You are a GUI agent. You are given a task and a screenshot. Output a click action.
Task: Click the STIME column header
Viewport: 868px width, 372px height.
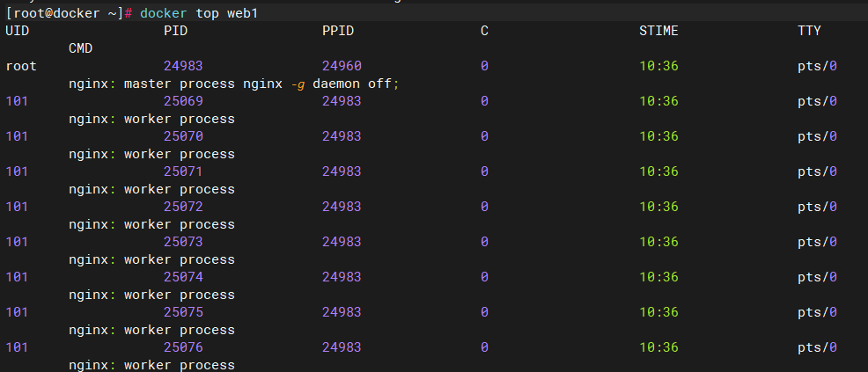(x=658, y=31)
